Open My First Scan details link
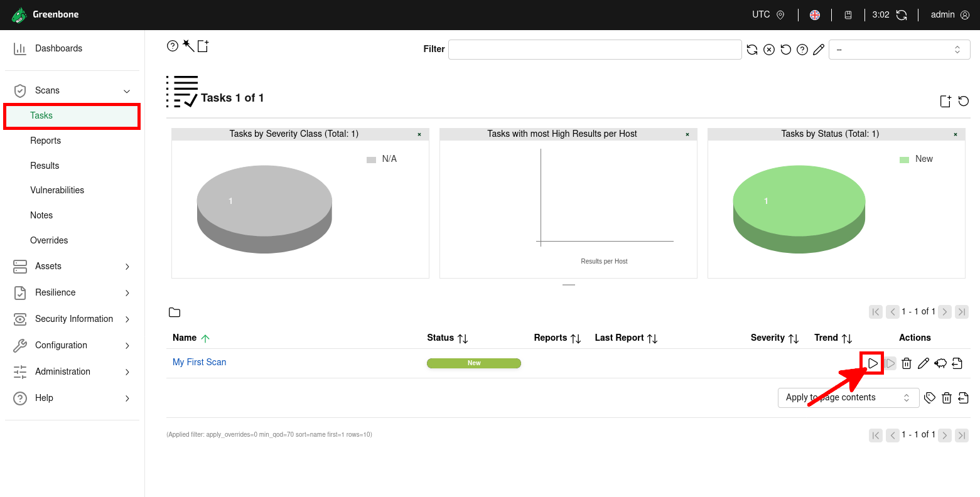This screenshot has width=980, height=497. pyautogui.click(x=199, y=362)
